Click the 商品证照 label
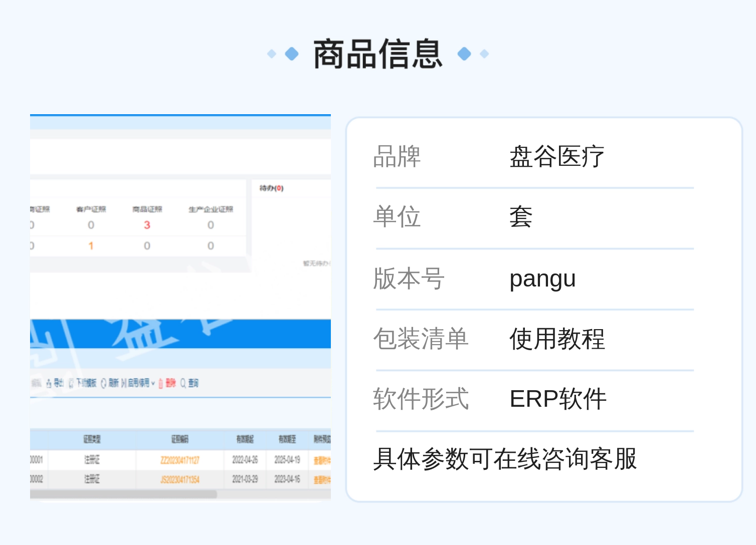The width and height of the screenshot is (756, 545). tap(147, 209)
